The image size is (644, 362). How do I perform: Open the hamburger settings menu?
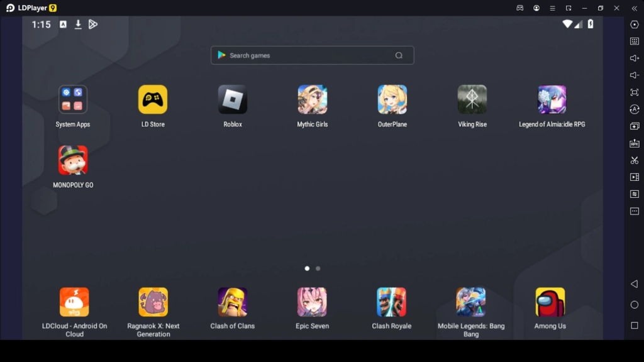(x=552, y=8)
